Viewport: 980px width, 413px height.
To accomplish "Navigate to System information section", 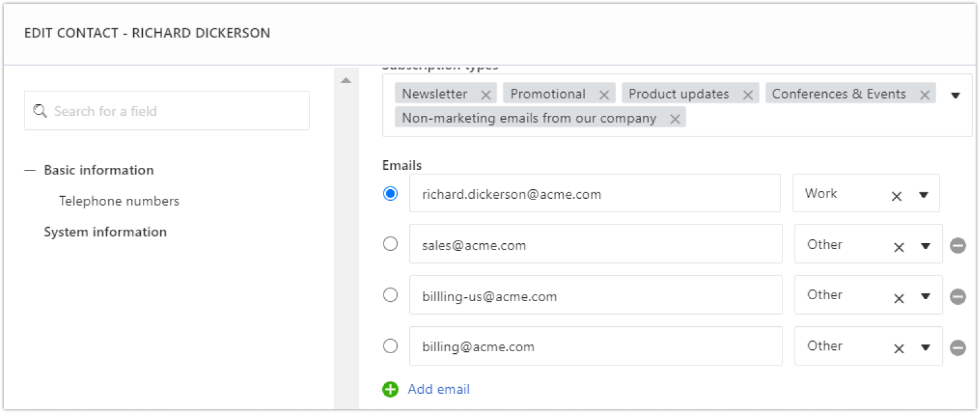I will coord(106,232).
